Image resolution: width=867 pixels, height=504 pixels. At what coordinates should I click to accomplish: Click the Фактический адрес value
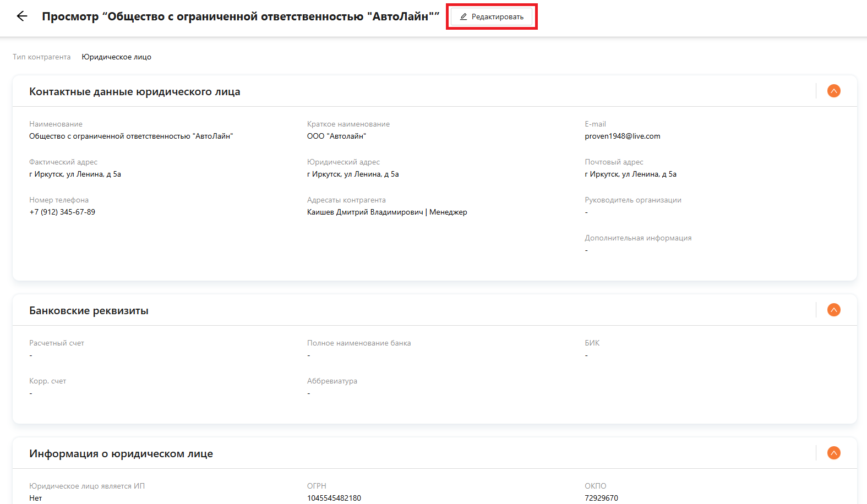coord(75,174)
